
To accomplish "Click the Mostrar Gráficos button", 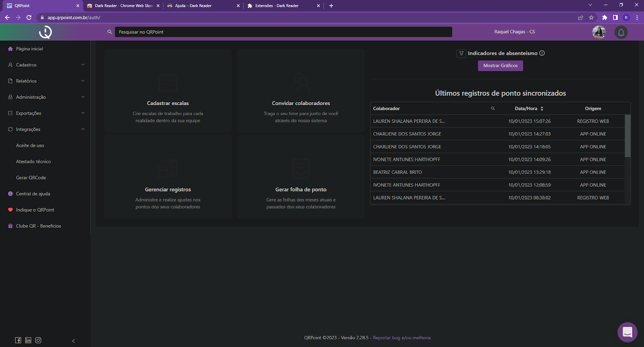I will click(500, 66).
